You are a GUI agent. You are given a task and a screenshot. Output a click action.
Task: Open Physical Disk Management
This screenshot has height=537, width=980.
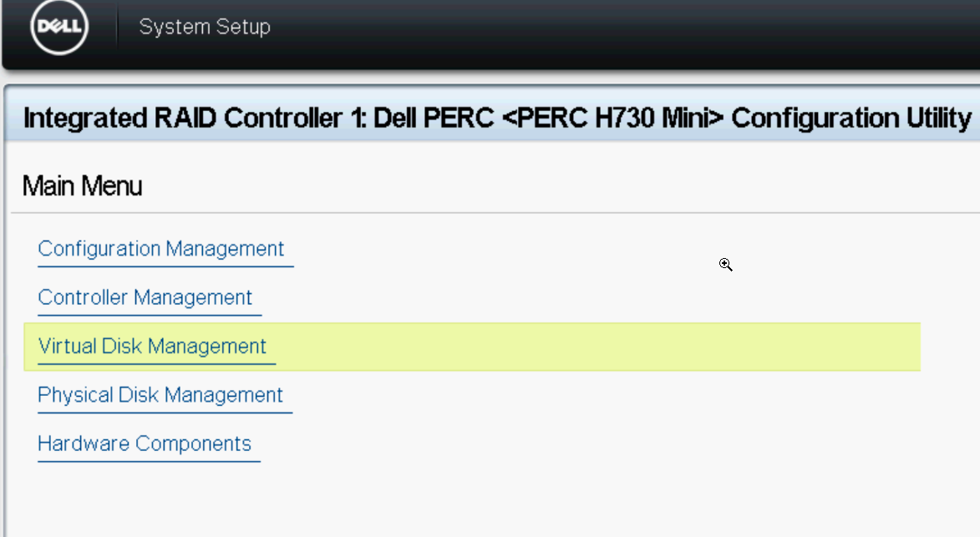[x=160, y=395]
